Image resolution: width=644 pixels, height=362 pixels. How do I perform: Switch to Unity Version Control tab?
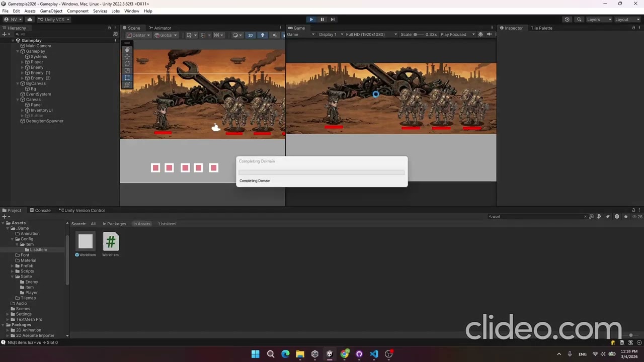coord(82,210)
